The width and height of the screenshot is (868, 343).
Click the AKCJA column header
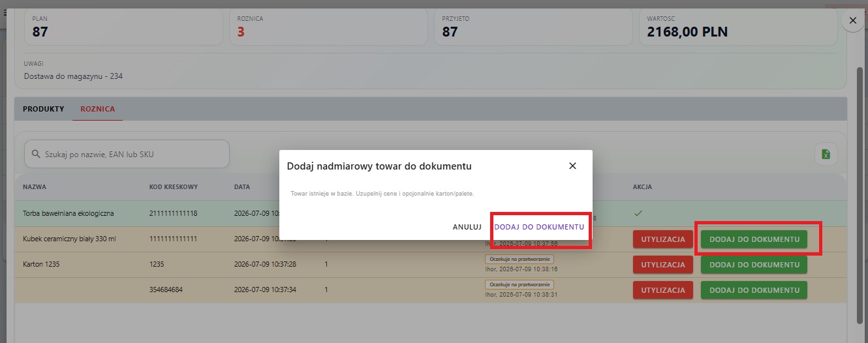coord(642,187)
